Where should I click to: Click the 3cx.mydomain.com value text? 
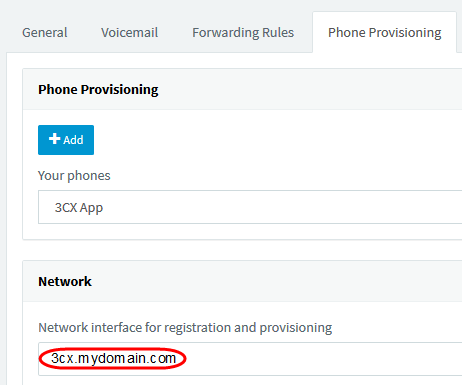pyautogui.click(x=113, y=358)
